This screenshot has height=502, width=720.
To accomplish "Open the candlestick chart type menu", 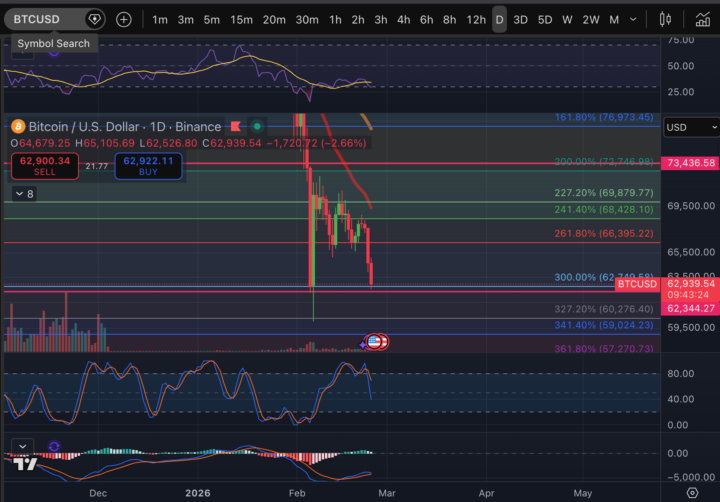I will [665, 19].
